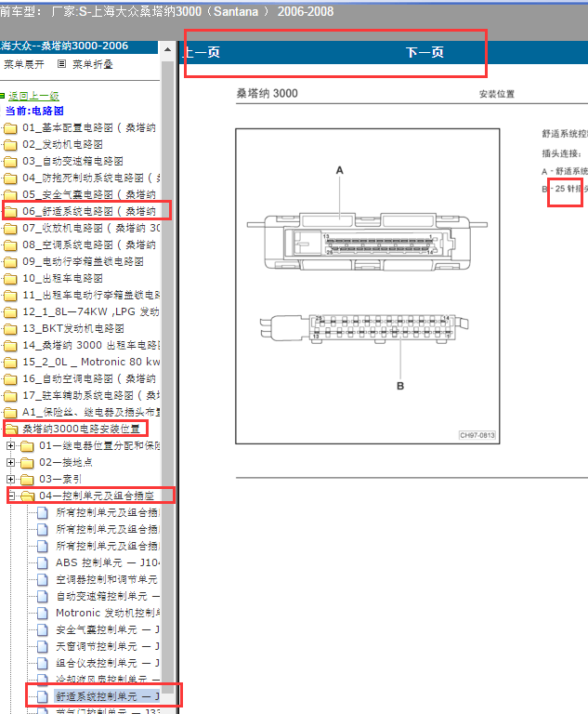Open 14_桑塔纳 3000 出租车电路图 folder
Image resolution: width=588 pixels, height=714 pixels.
[91, 346]
